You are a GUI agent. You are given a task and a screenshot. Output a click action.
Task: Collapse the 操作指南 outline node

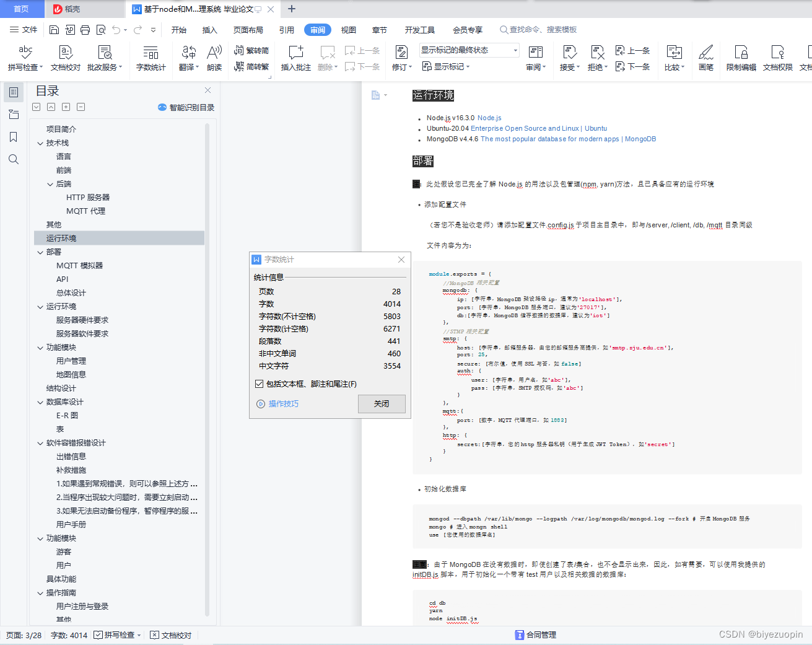tap(40, 593)
